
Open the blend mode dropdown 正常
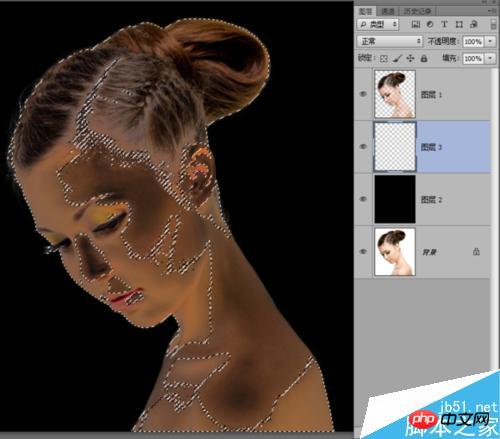click(x=390, y=41)
